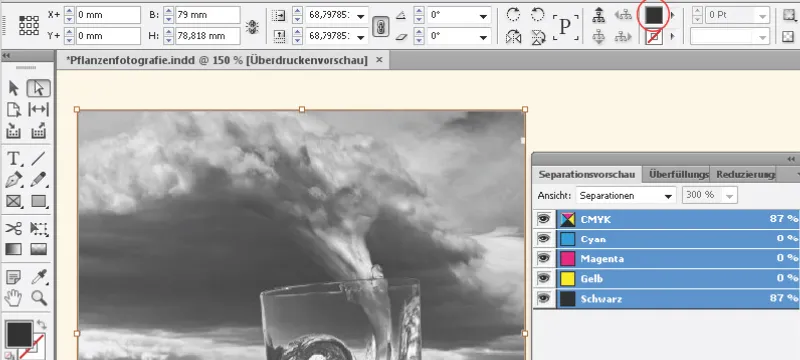Select the Schwarz separation row

[678, 298]
